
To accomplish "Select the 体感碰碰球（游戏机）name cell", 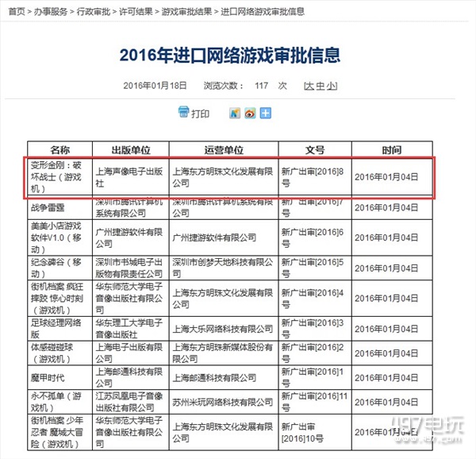I will tap(59, 353).
